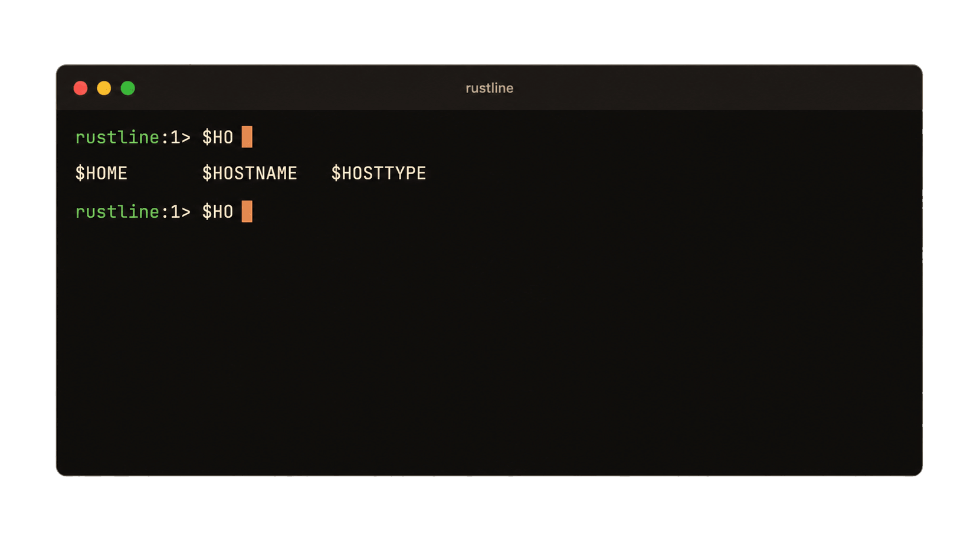Select the $HOSTNAME completion suggestion

pyautogui.click(x=250, y=174)
